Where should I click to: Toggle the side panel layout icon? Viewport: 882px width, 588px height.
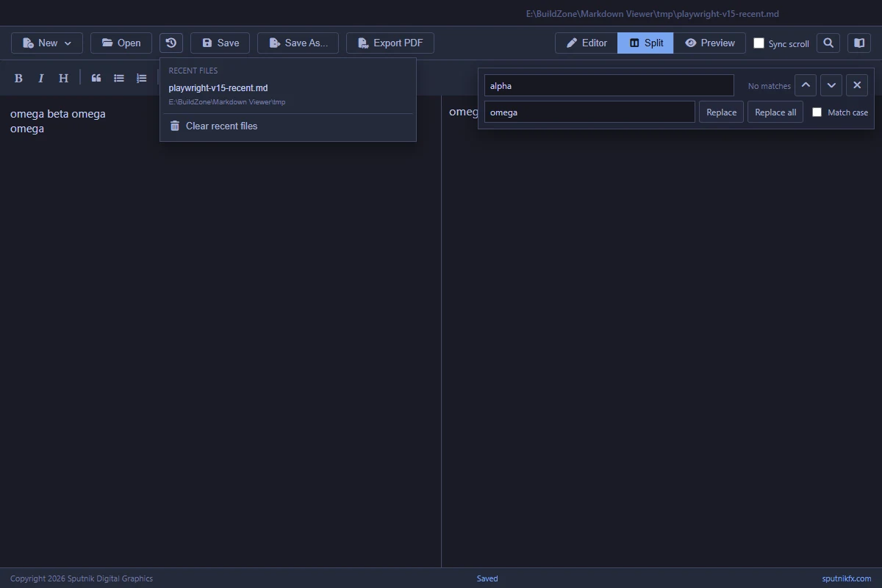tap(859, 43)
